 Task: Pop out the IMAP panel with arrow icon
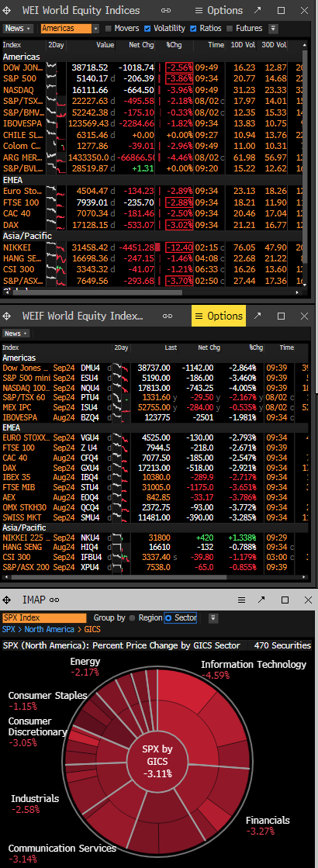pyautogui.click(x=261, y=600)
